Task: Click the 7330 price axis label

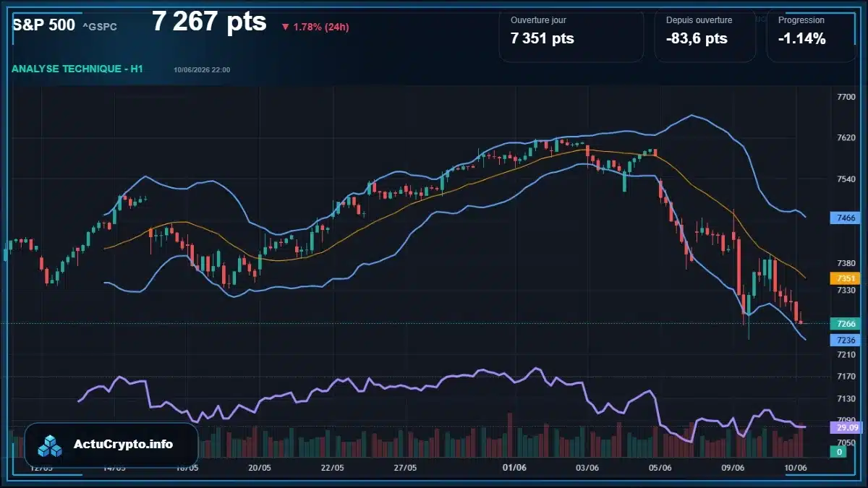Action: [846, 290]
